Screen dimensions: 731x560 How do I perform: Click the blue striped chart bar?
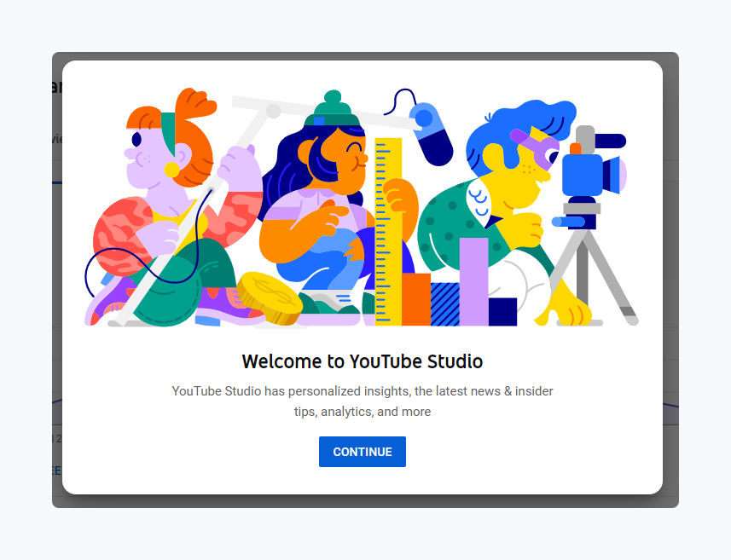445,304
